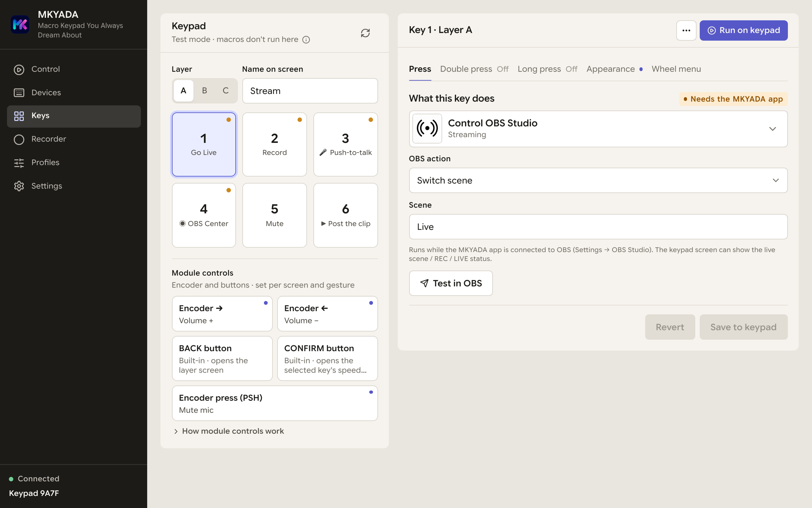The width and height of the screenshot is (812, 508).
Task: Open the Encoder ← Volume − control
Action: [x=327, y=314]
